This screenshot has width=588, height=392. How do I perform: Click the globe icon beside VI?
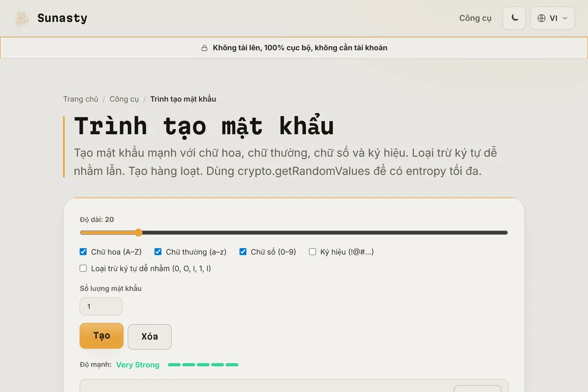click(x=541, y=18)
